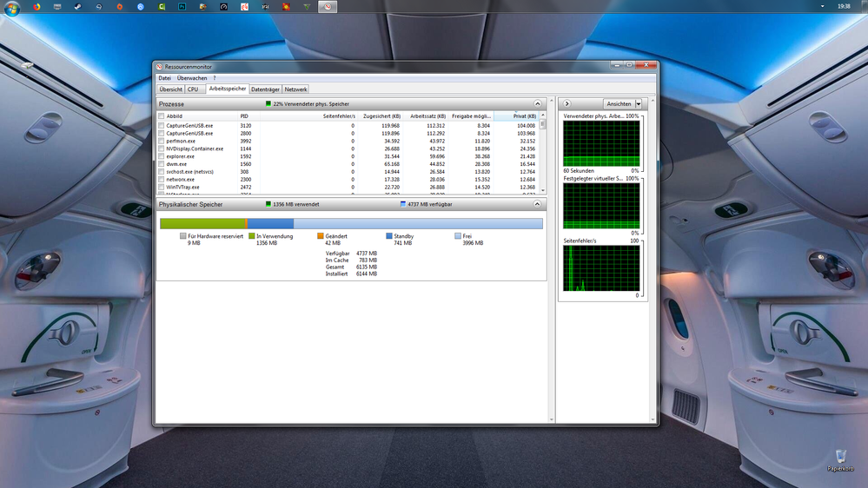Open the taskbar tray hidden icons arrow

point(822,7)
